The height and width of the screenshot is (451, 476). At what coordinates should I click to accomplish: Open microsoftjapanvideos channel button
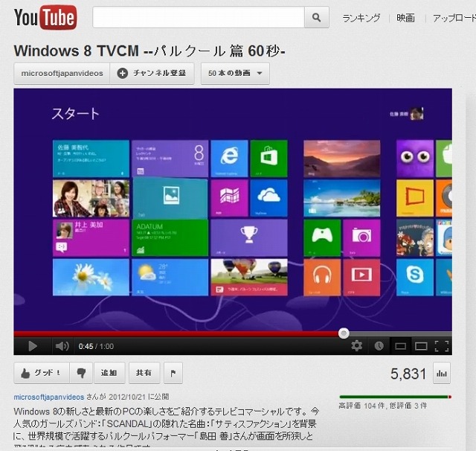(62, 73)
